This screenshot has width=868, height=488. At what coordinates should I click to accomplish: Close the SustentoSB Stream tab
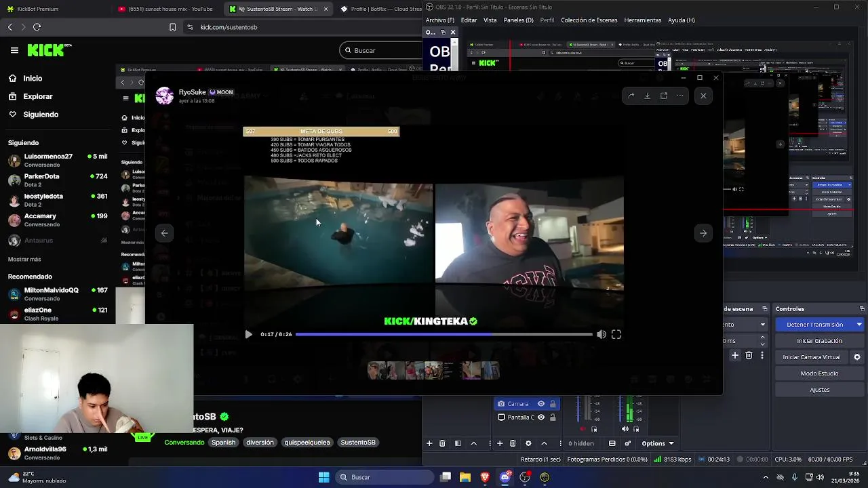click(x=325, y=9)
